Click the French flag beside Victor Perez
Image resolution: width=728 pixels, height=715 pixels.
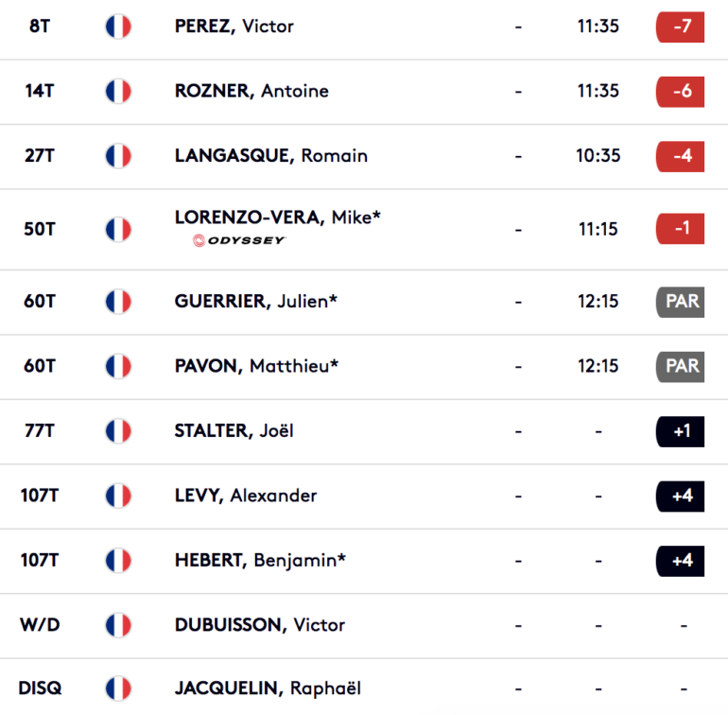118,26
